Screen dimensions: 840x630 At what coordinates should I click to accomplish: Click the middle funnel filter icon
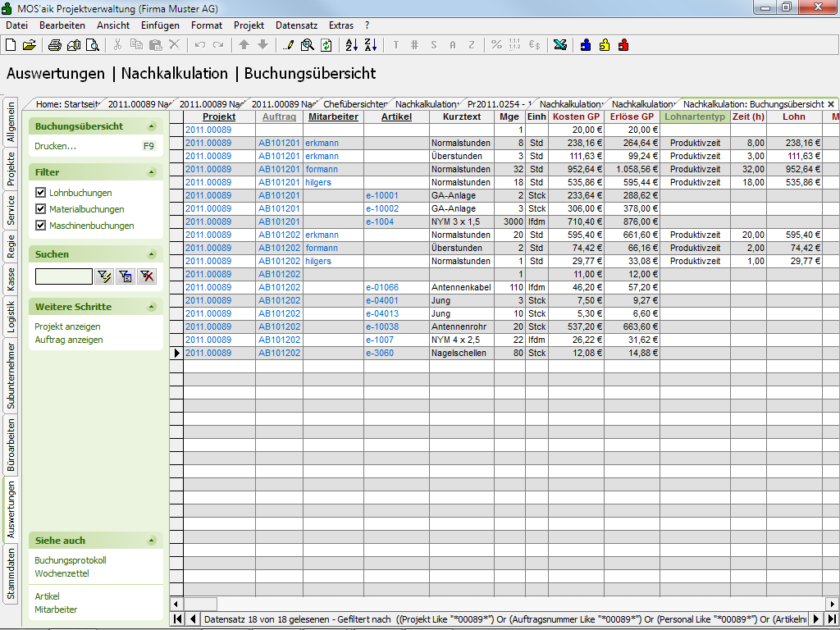click(126, 276)
